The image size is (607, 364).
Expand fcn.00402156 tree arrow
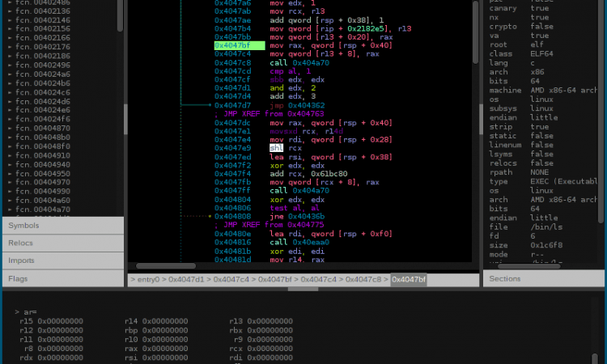10,28
